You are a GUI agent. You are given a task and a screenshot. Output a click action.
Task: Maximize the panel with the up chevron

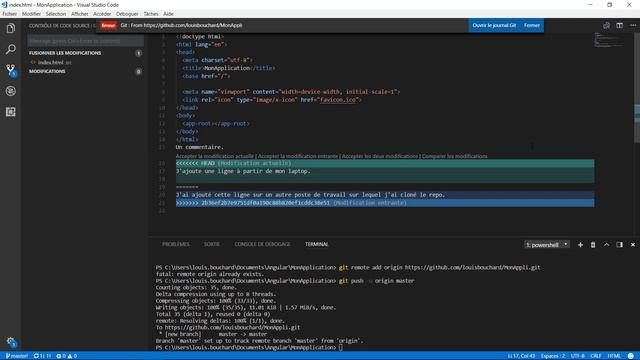[x=607, y=244]
